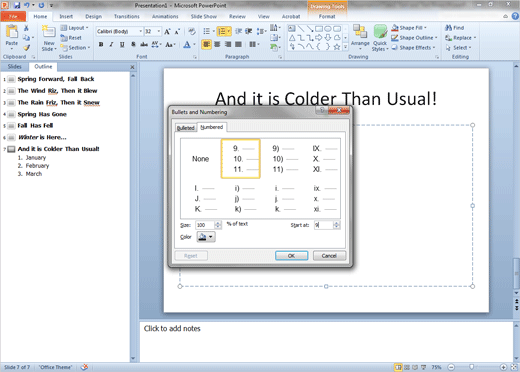Expand the Shape Fill dropdown
520x372 pixels.
[x=425, y=28]
